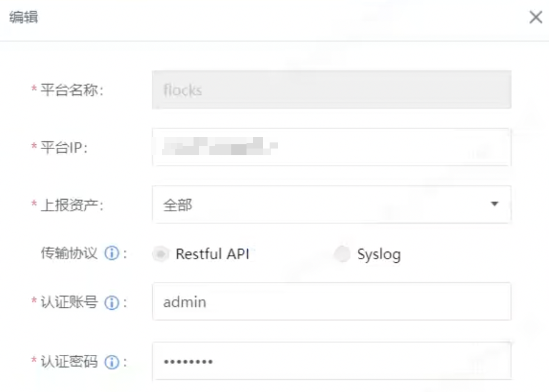Select the Syslog radio button
This screenshot has height=392, width=549.
click(x=342, y=254)
